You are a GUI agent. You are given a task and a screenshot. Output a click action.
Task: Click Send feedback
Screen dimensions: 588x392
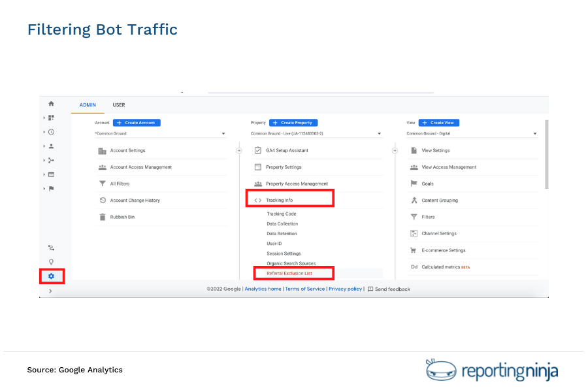[x=389, y=289]
